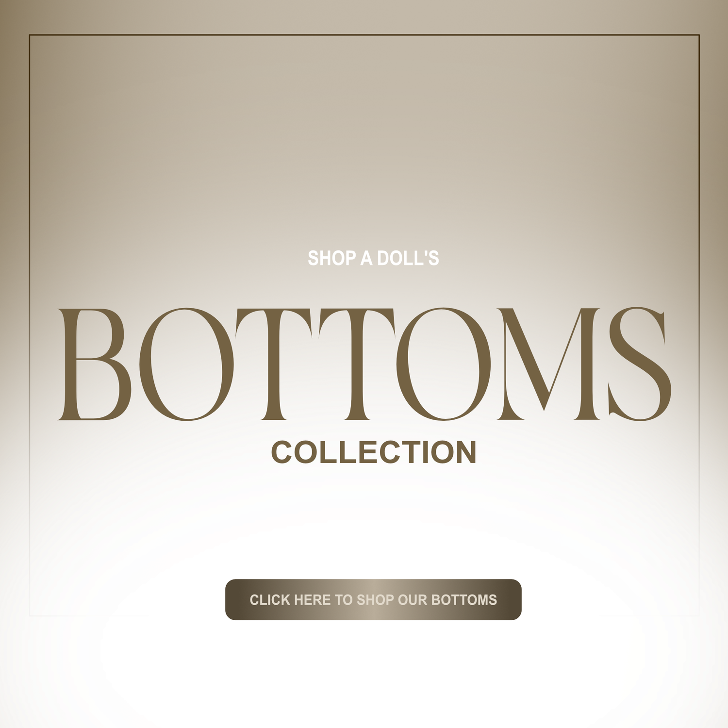This screenshot has height=728, width=728.
Task: Click the word BOTTOMS inside the gradient button
Action: (x=464, y=600)
